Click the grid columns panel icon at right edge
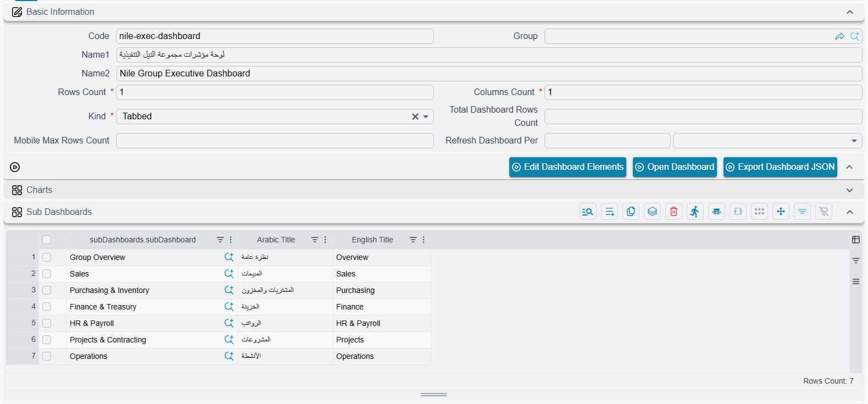This screenshot has width=868, height=404. click(856, 240)
